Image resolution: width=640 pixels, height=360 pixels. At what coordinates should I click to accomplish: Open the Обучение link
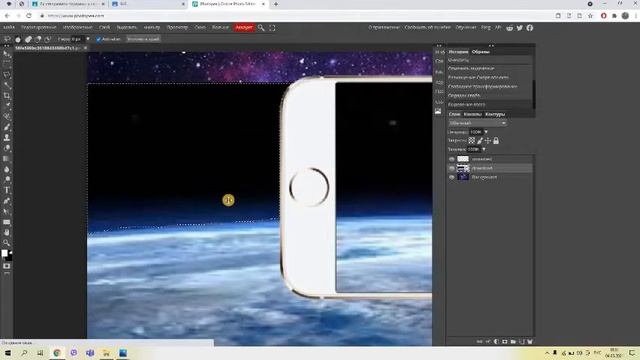466,27
